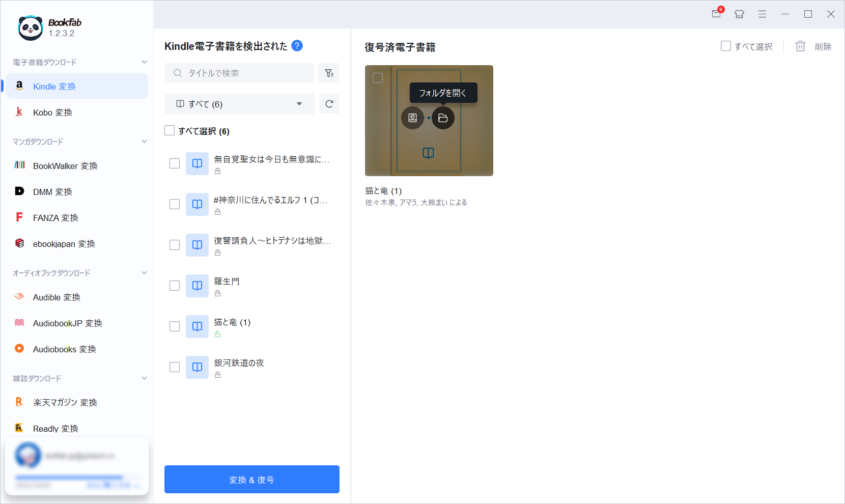The image size is (845, 504).
Task: Click book icon of 羅生門 entry
Action: [197, 286]
